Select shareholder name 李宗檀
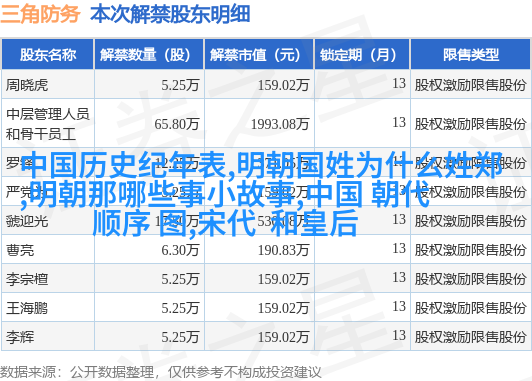The width and height of the screenshot is (532, 381). [x=27, y=279]
